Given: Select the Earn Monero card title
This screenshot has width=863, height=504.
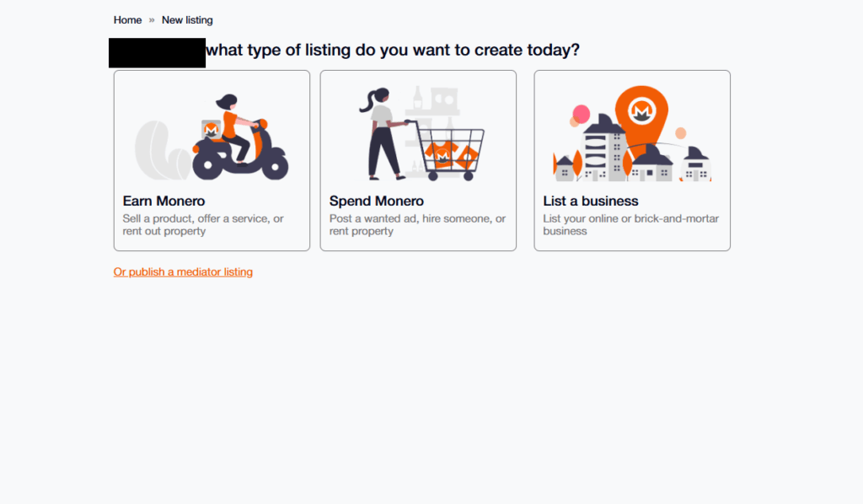Looking at the screenshot, I should (163, 201).
